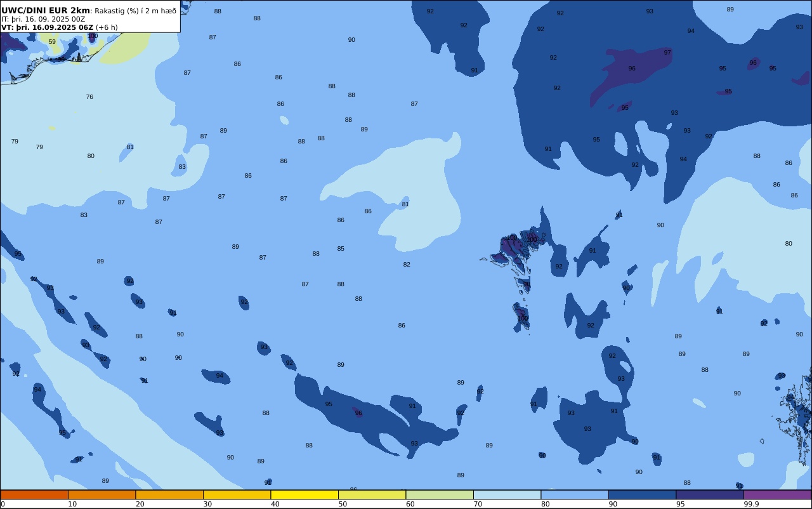Click the orange 10–20 legend swatch
Image resolution: width=812 pixels, height=509 pixels.
[101, 494]
